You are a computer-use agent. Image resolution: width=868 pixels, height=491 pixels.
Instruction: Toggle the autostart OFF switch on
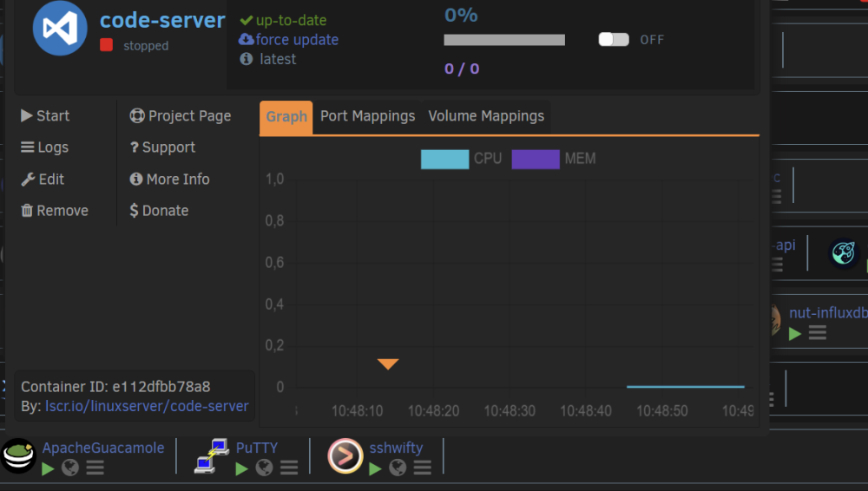click(x=614, y=39)
